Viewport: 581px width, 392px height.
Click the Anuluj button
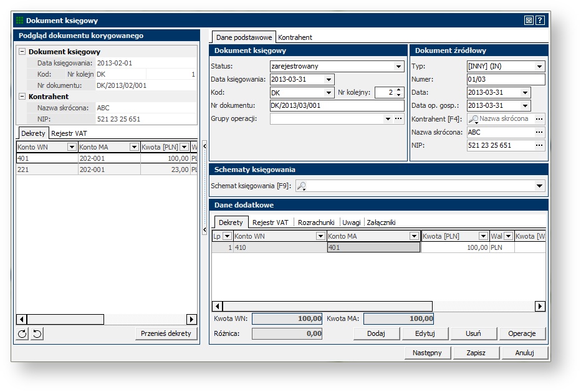click(x=525, y=353)
